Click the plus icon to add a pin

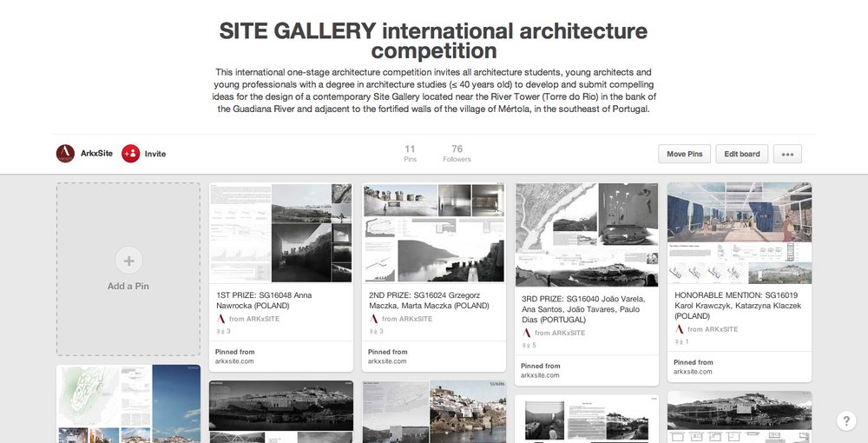coord(128,261)
